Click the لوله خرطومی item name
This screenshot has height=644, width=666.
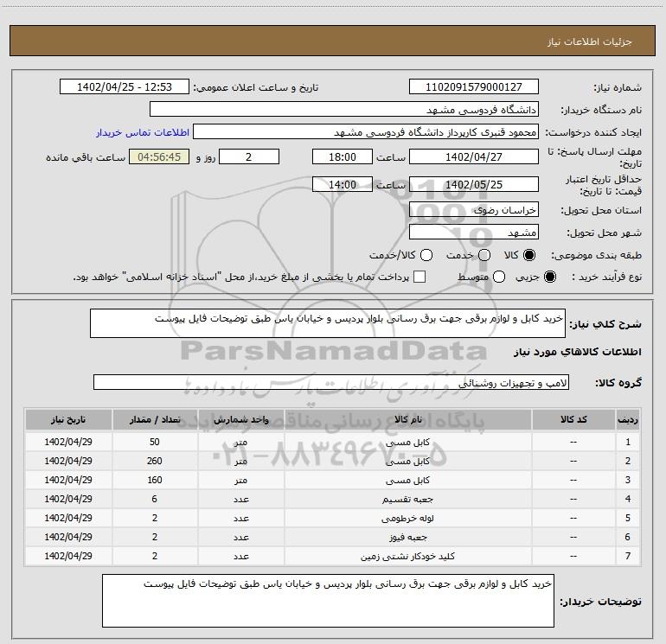pyautogui.click(x=407, y=518)
